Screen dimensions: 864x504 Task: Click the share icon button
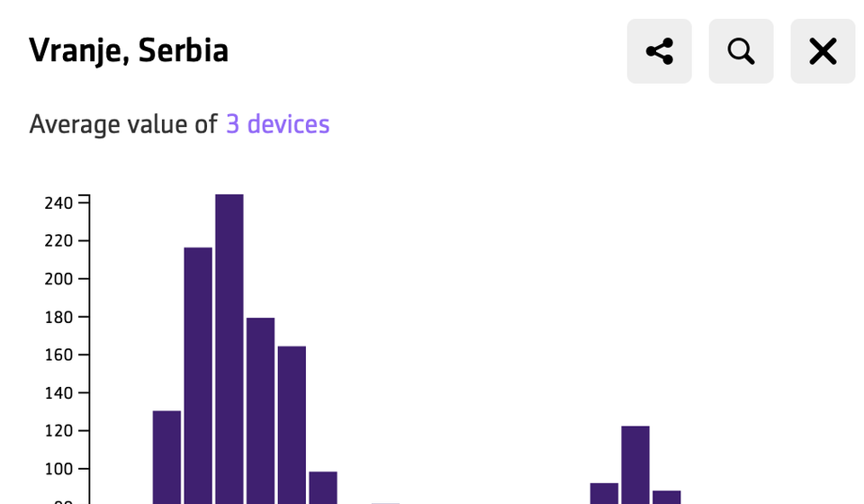click(659, 51)
